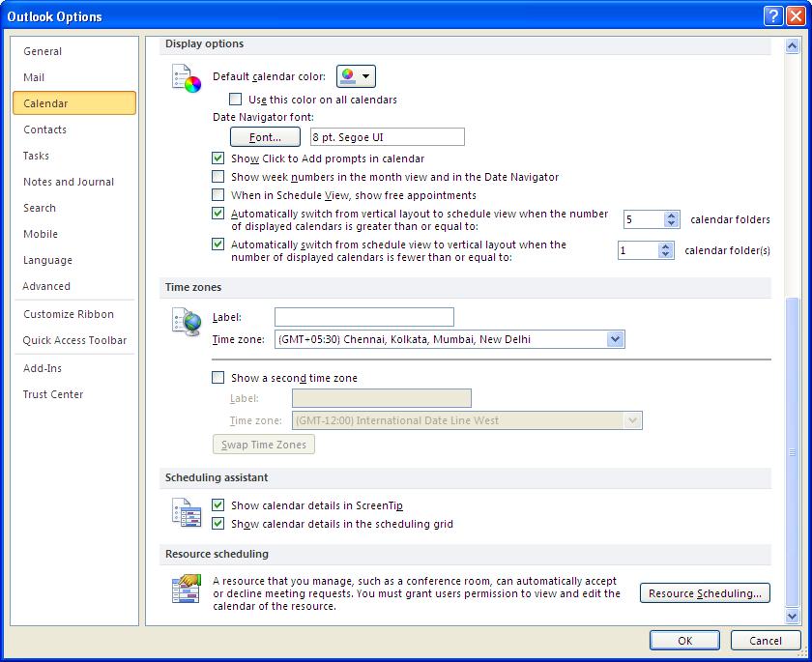Click the calendar folders number field showing 5

click(644, 219)
